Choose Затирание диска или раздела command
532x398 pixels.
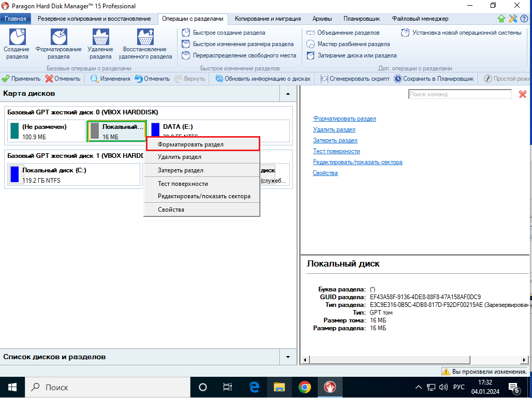[x=351, y=55]
